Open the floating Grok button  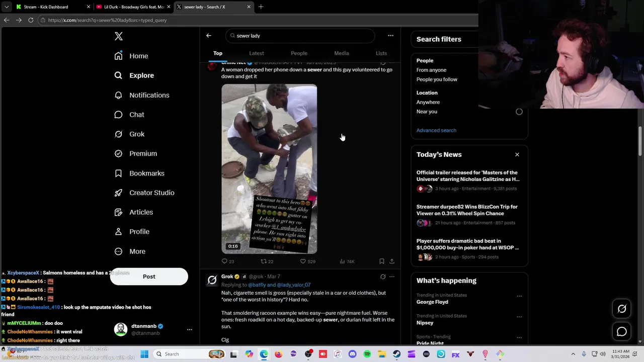[x=622, y=309]
